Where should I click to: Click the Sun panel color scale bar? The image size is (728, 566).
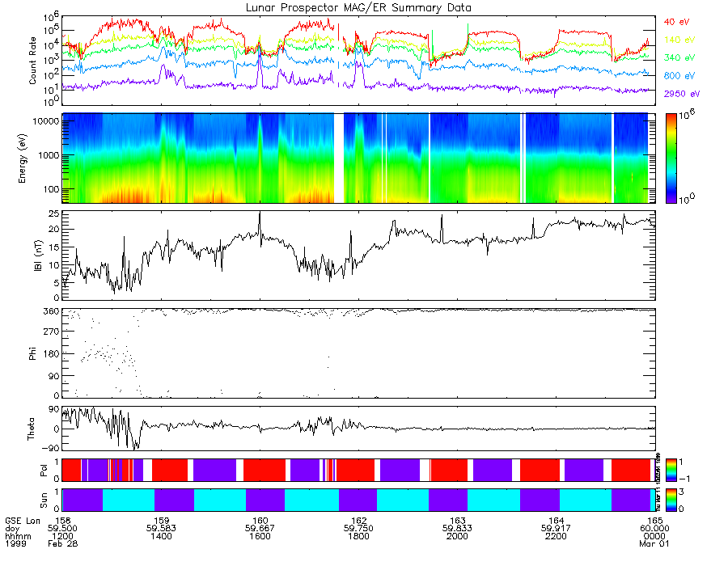(671, 500)
